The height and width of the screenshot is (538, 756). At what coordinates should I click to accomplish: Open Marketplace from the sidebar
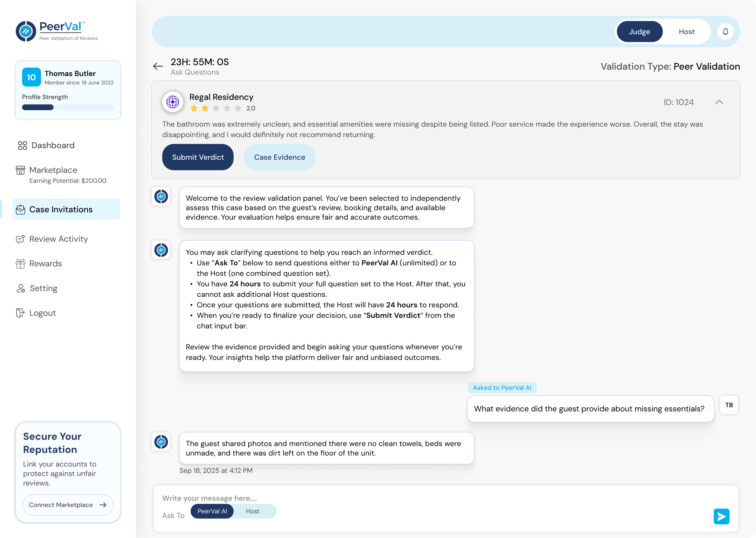point(53,170)
